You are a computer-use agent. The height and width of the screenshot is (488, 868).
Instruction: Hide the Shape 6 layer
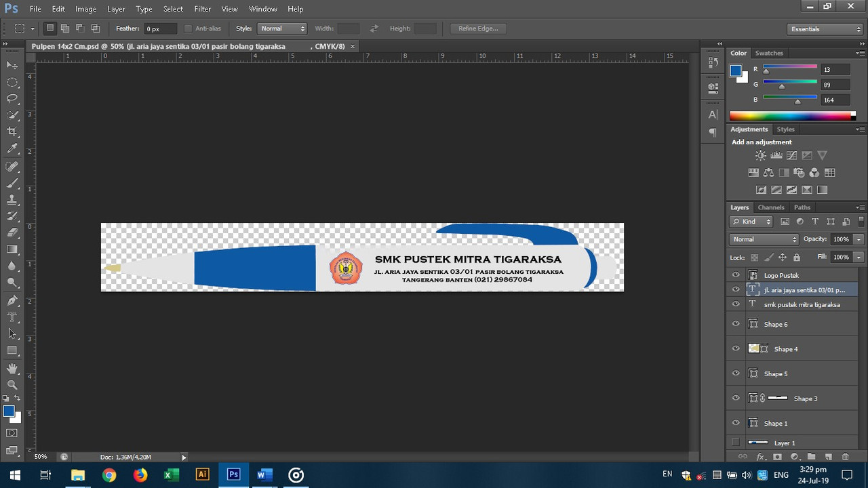click(736, 324)
